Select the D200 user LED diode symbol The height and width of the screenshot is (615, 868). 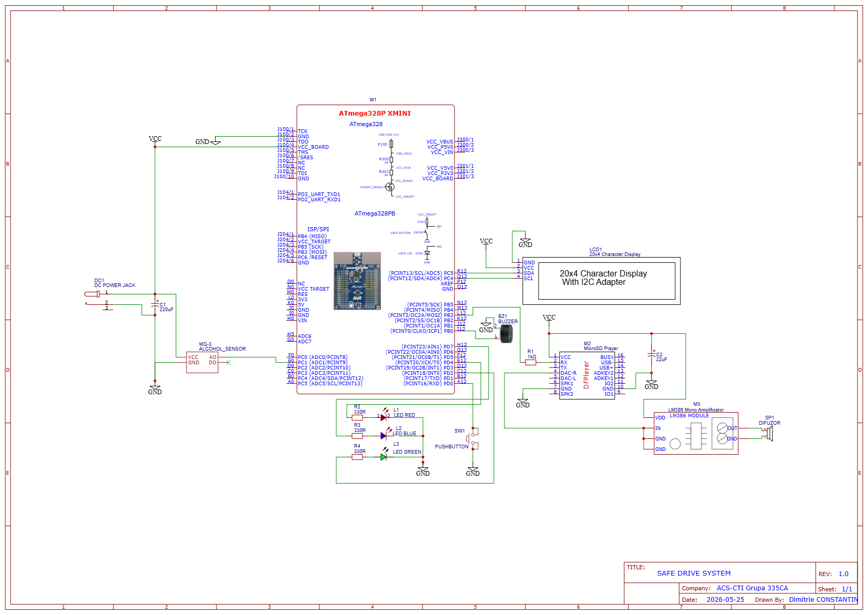427,253
